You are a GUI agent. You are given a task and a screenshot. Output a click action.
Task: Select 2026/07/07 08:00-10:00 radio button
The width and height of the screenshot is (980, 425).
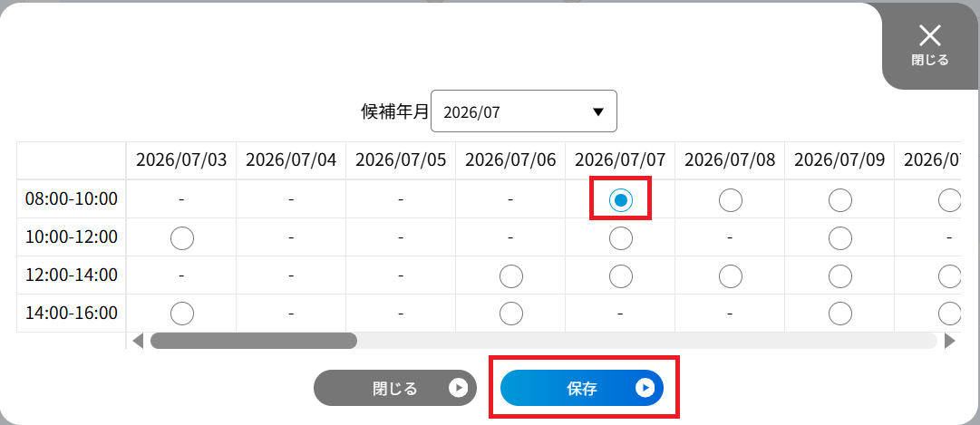point(621,200)
